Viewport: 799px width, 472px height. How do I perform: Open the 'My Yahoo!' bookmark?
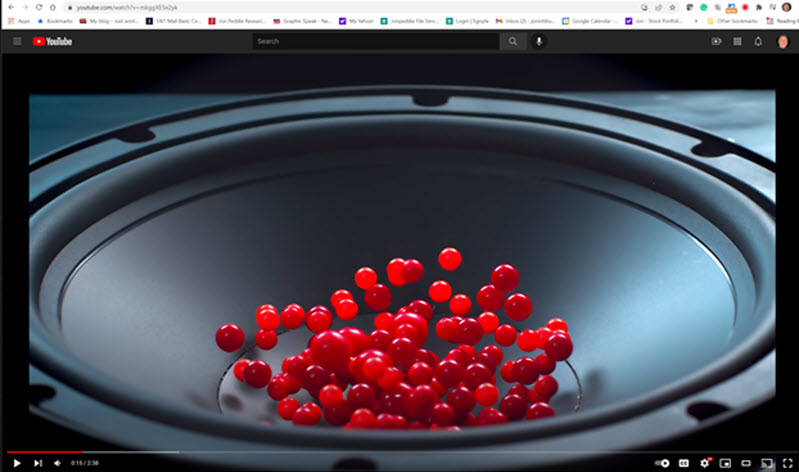[356, 21]
